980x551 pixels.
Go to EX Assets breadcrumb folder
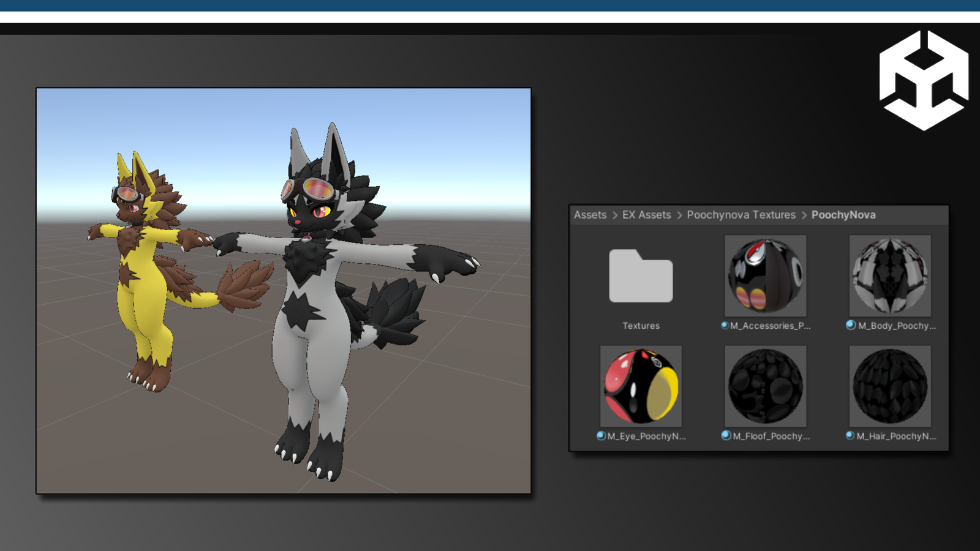pos(646,215)
